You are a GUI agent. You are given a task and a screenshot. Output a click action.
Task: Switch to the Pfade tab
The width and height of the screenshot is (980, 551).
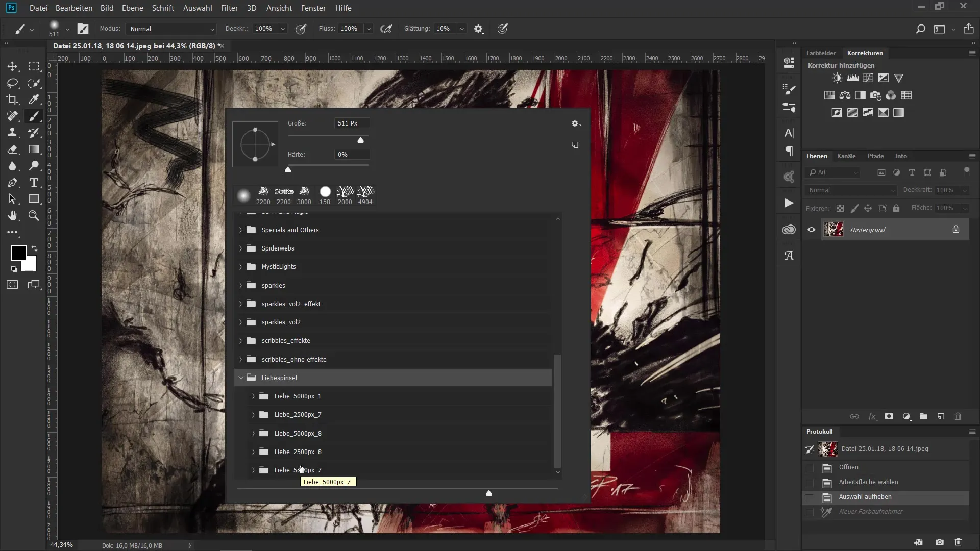coord(875,156)
